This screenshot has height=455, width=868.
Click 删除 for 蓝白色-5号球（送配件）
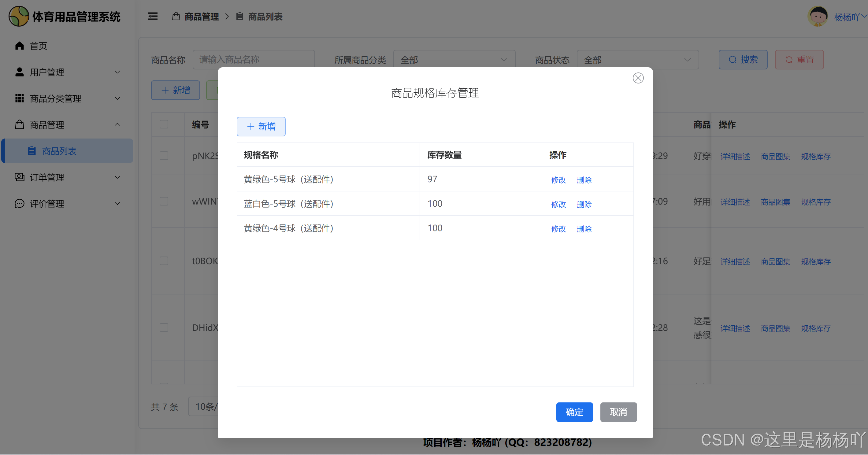click(584, 205)
